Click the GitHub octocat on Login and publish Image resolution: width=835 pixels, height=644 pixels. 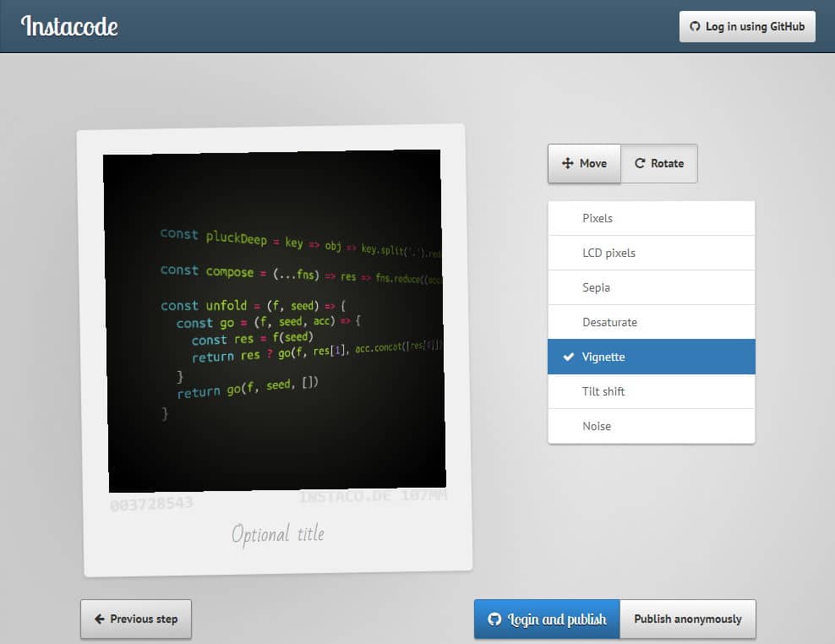click(x=494, y=619)
